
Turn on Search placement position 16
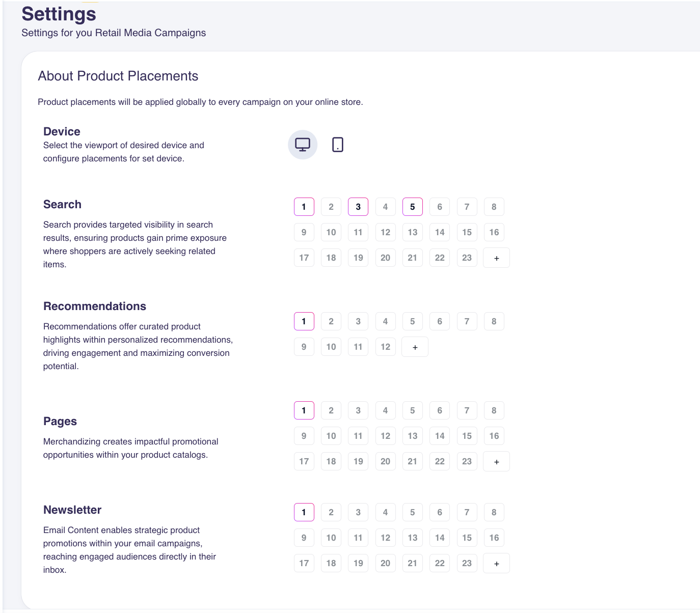pos(494,232)
